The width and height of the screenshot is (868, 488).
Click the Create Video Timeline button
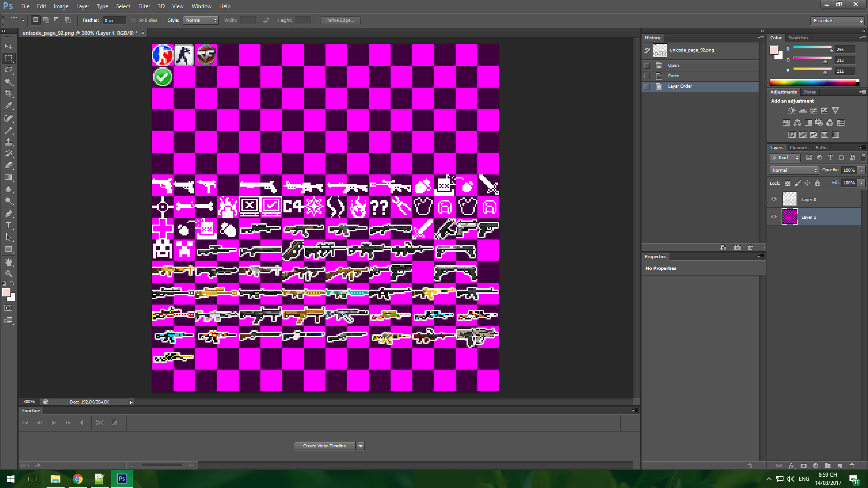(325, 446)
